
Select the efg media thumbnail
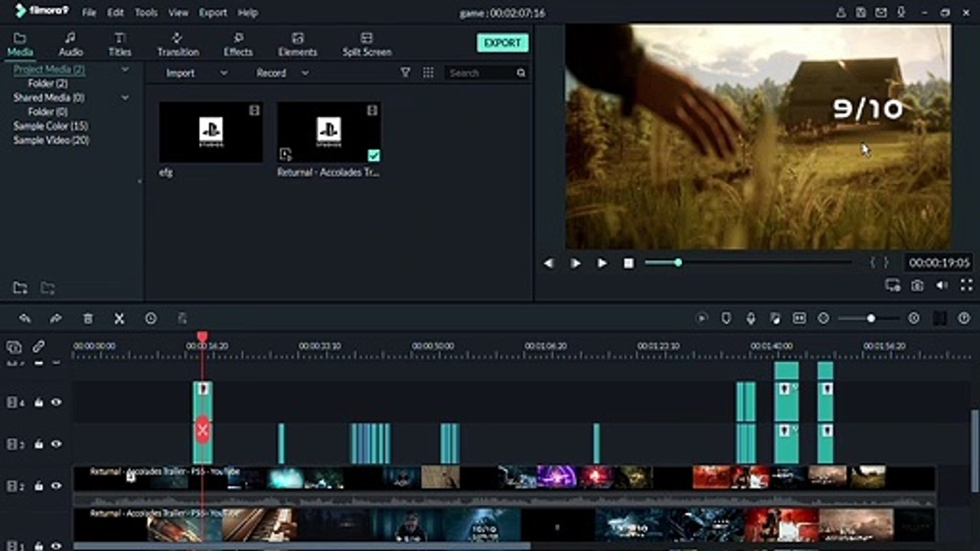click(x=211, y=132)
